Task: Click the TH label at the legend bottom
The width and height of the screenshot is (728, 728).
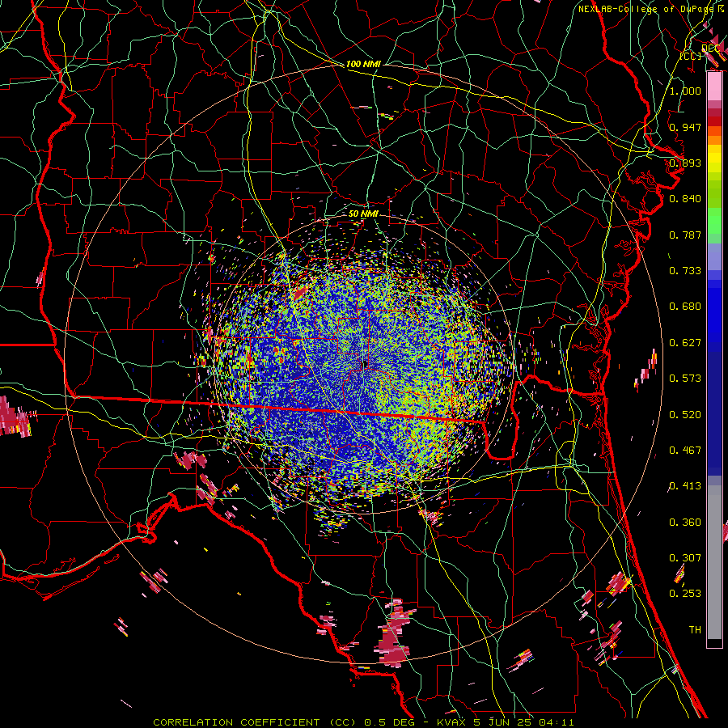Action: click(695, 629)
